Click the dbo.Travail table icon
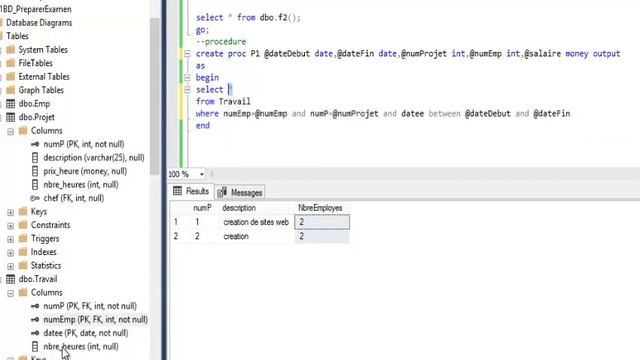Viewport: 640px width, 360px height. click(x=11, y=279)
